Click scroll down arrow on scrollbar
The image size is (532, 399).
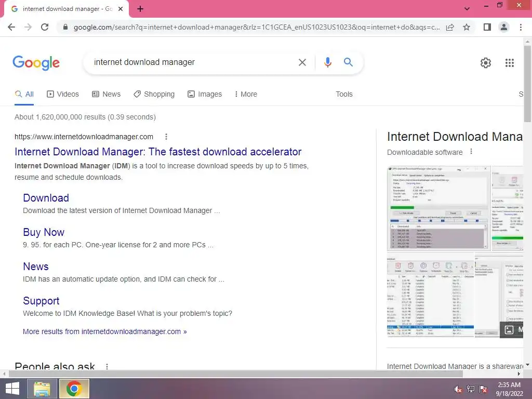click(x=528, y=365)
